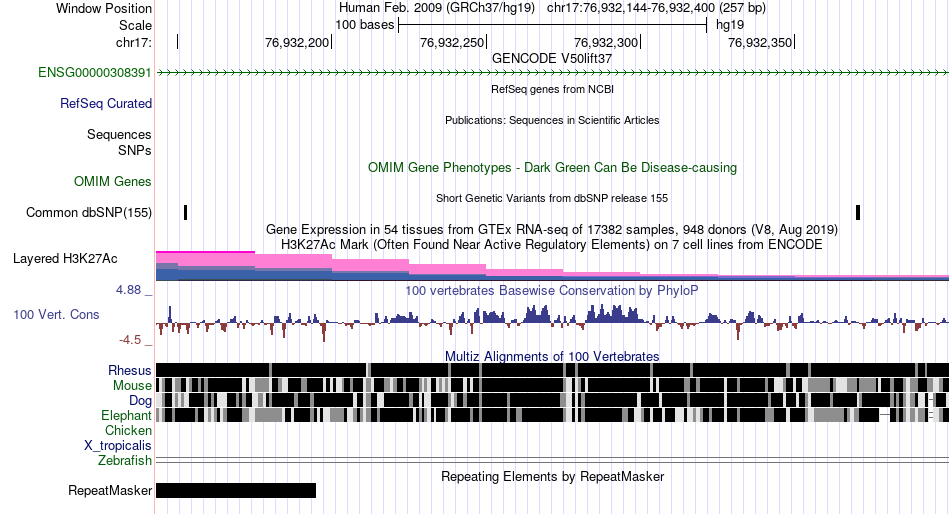The height and width of the screenshot is (514, 950).
Task: Click the Human Feb. 2009 (GRCh37/hg19) assembly text
Action: 437,8
